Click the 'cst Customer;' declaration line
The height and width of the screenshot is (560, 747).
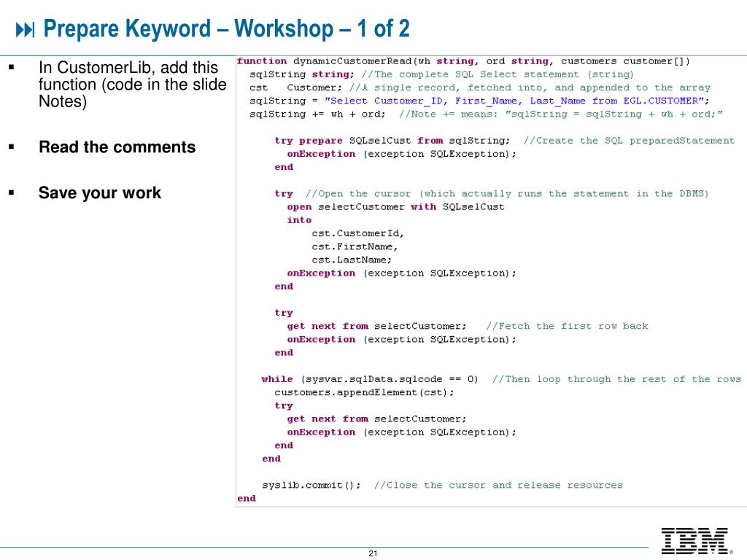click(x=480, y=87)
